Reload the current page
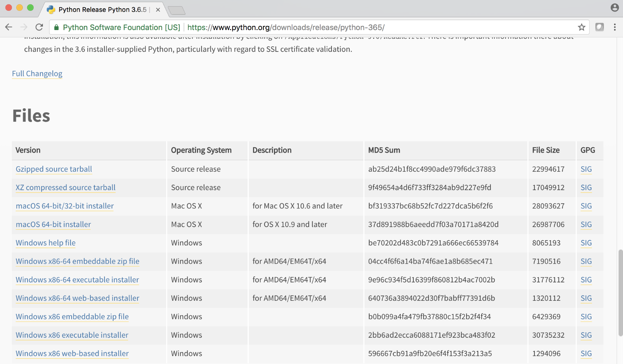 (39, 27)
